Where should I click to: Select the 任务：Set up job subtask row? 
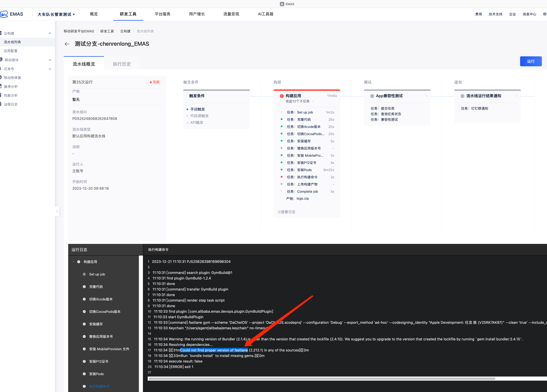click(307, 112)
